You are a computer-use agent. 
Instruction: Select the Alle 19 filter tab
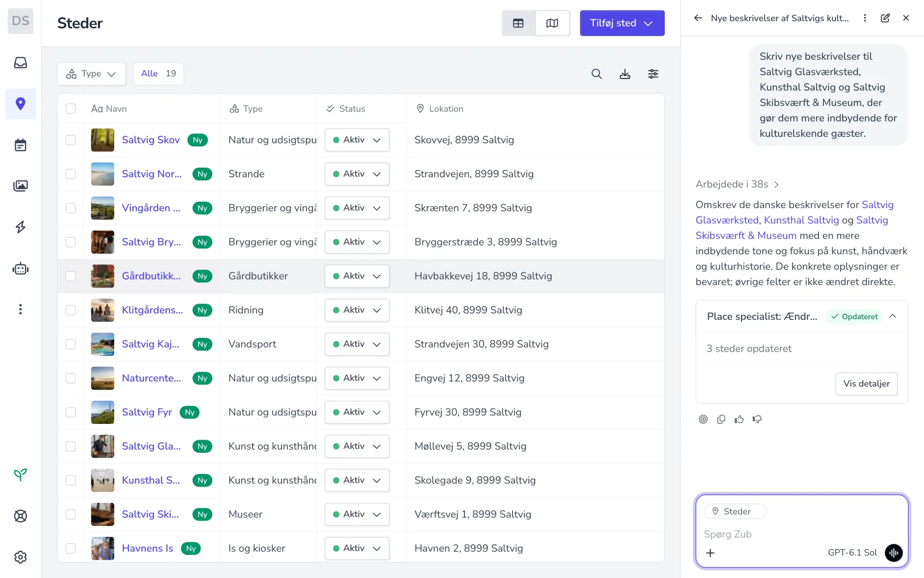pyautogui.click(x=158, y=74)
